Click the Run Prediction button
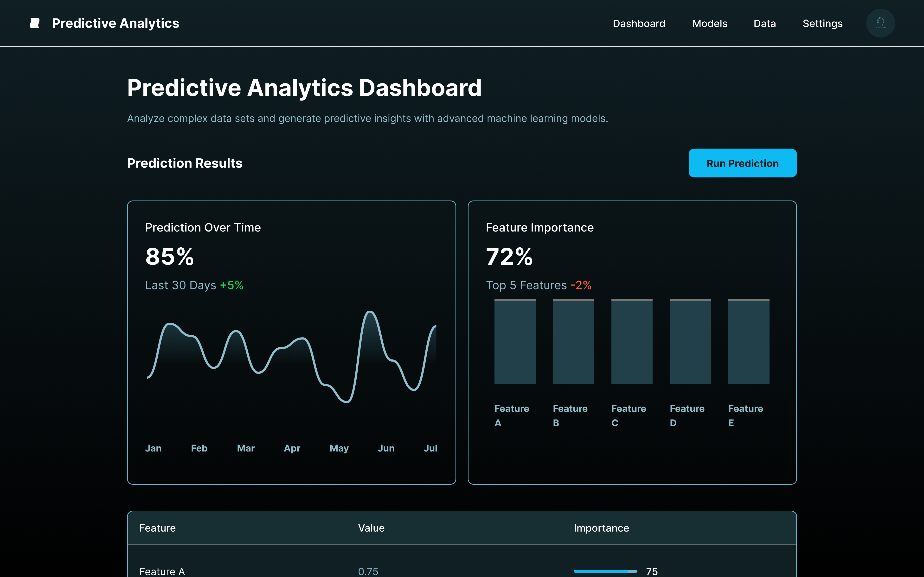 [x=742, y=163]
